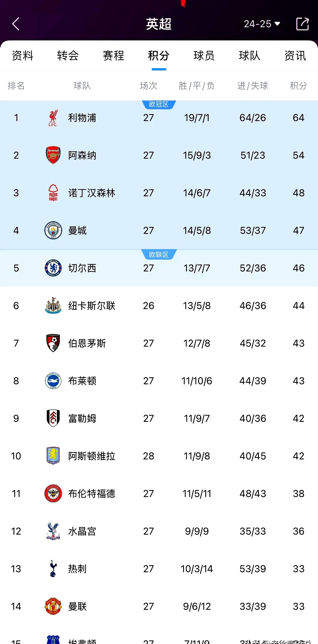The height and width of the screenshot is (644, 318).
Task: Tap the Manchester United crest
Action: point(53,606)
